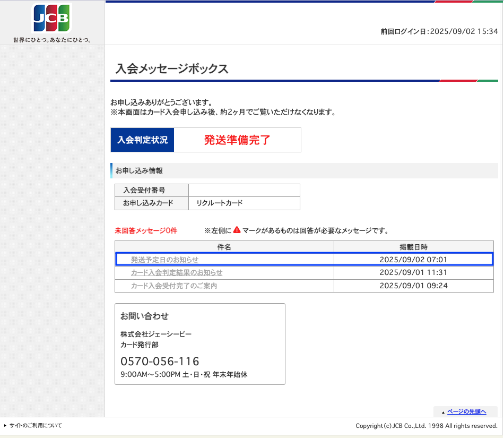Image resolution: width=504 pixels, height=438 pixels.
Task: Click the arrow beside サイトのご利用について
Action: (5, 425)
